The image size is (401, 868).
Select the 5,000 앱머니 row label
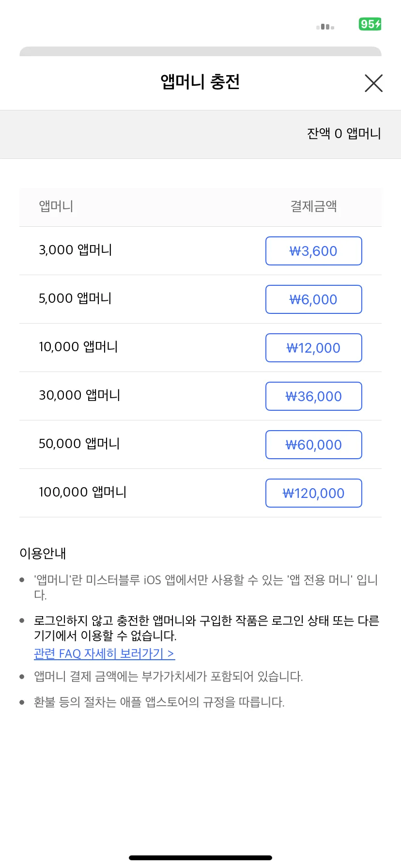(75, 298)
